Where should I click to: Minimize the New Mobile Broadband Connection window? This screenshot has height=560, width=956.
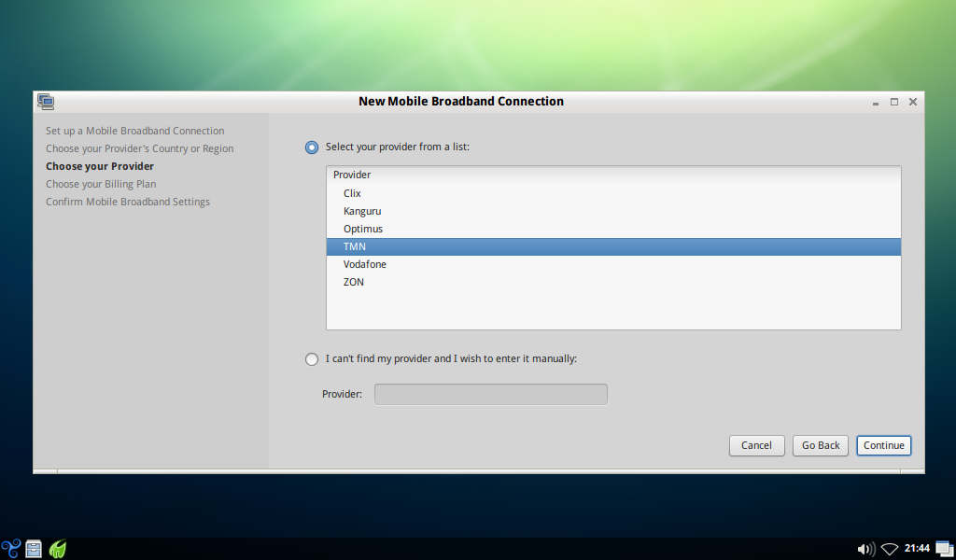click(875, 102)
